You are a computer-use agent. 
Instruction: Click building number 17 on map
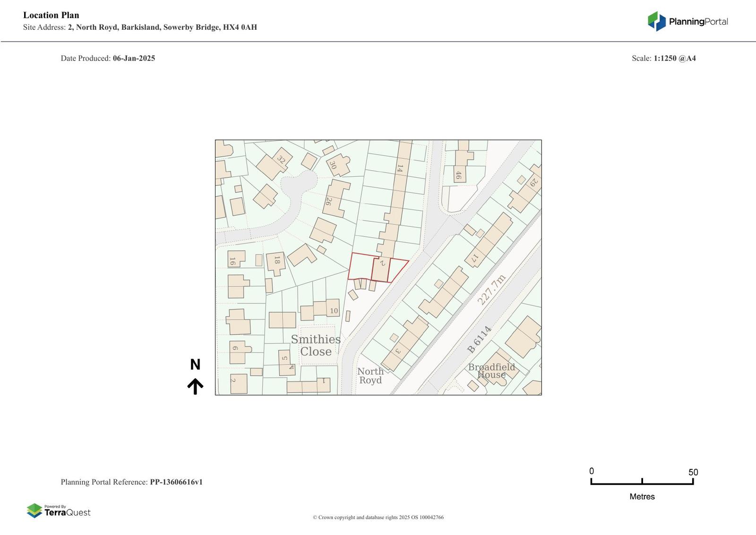[475, 259]
